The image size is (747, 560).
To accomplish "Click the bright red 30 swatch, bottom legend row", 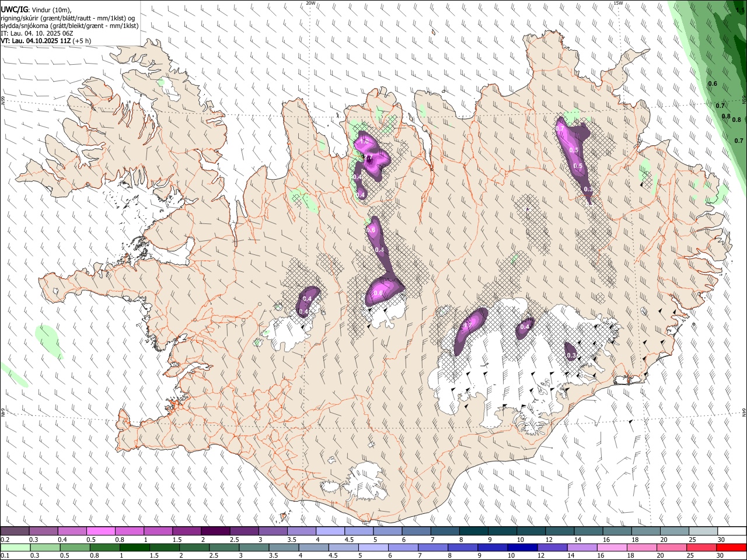I will [731, 548].
